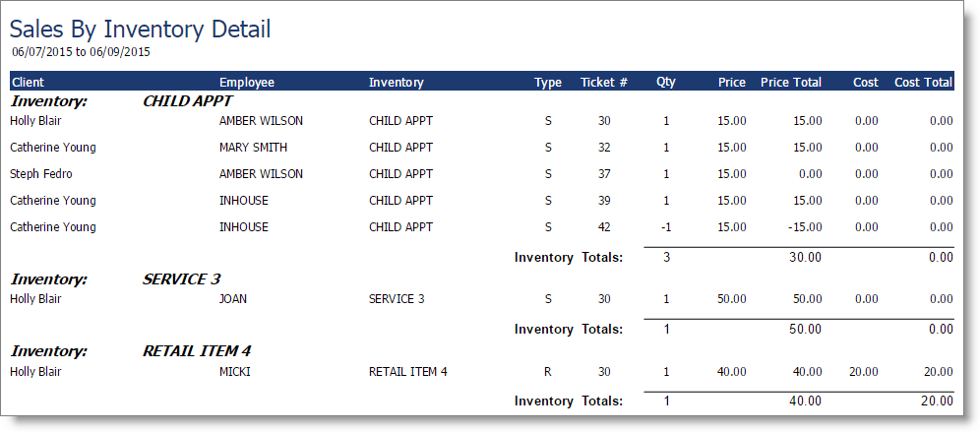The image size is (980, 432).
Task: Click AMBER WILSON in the Holly Blair row
Action: pyautogui.click(x=261, y=121)
